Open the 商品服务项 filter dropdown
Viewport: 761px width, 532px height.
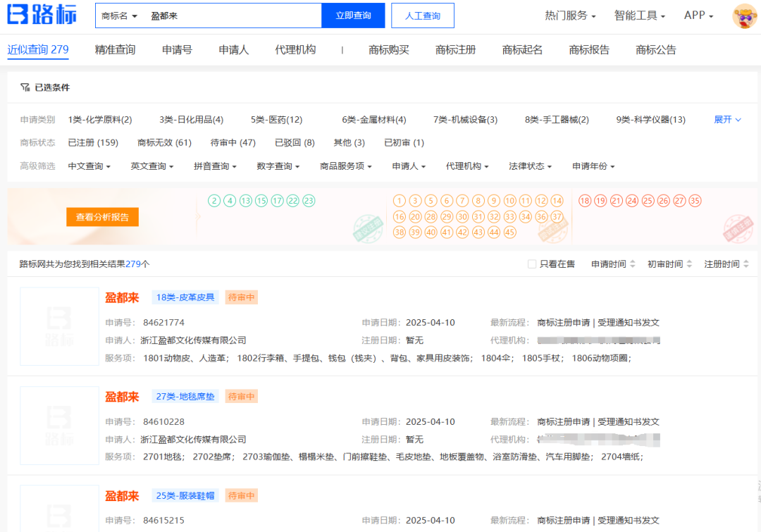coord(345,166)
